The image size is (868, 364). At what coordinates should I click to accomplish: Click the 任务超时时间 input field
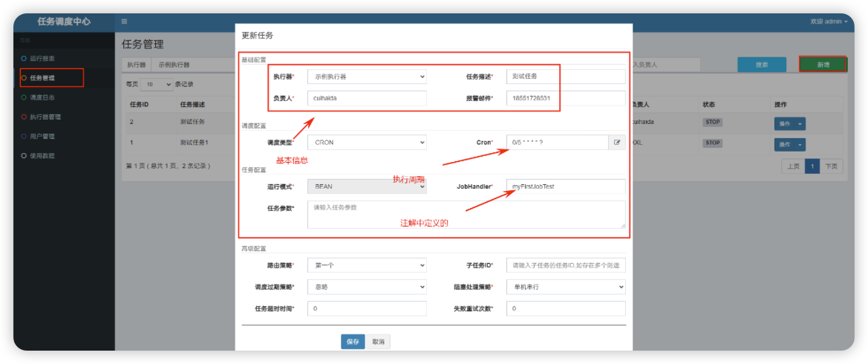[x=367, y=308]
